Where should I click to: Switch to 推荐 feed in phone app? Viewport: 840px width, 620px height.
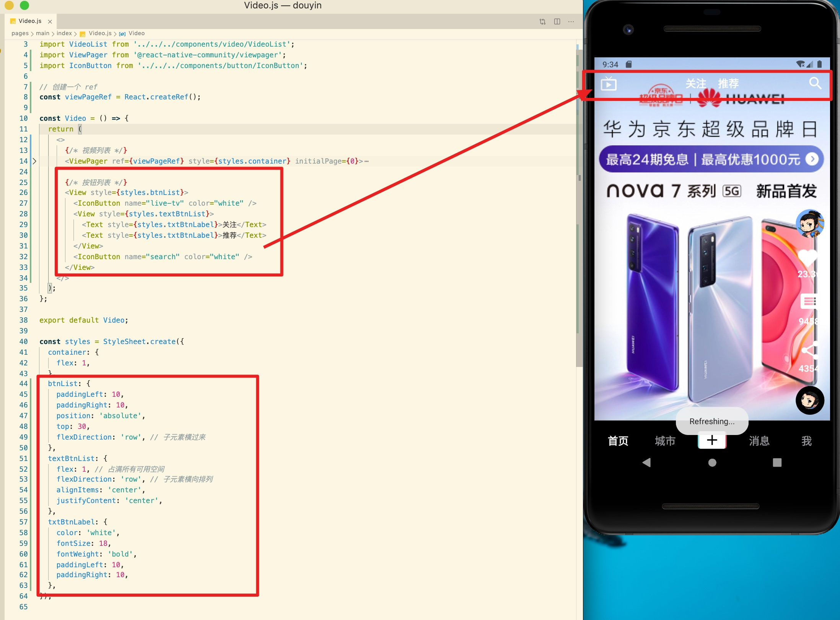click(x=728, y=83)
